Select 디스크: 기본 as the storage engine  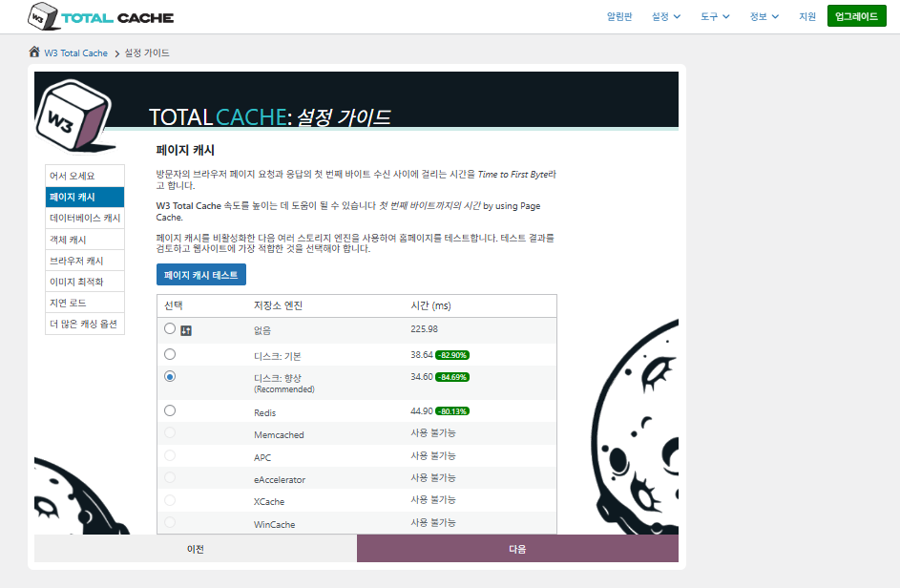click(x=170, y=353)
